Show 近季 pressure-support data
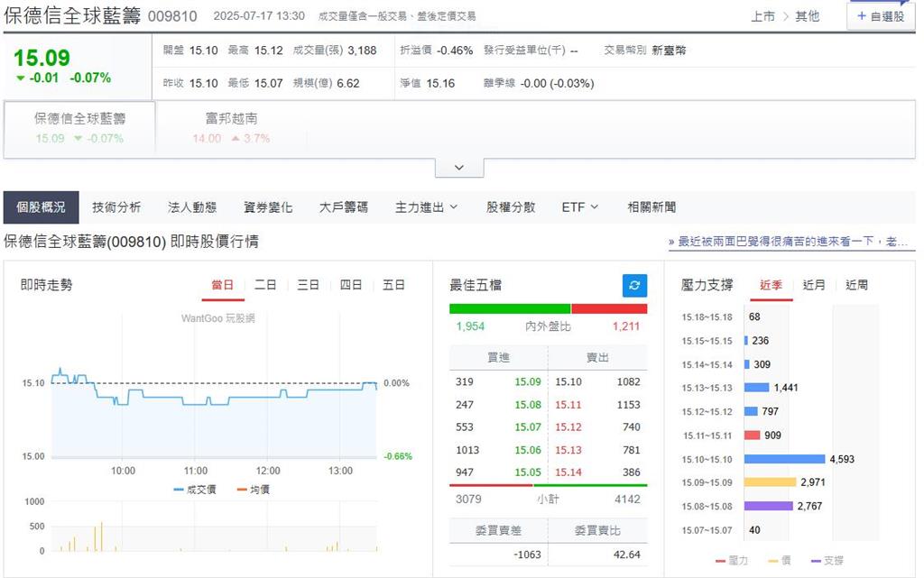Viewport: 924px width, 578px height. (771, 286)
